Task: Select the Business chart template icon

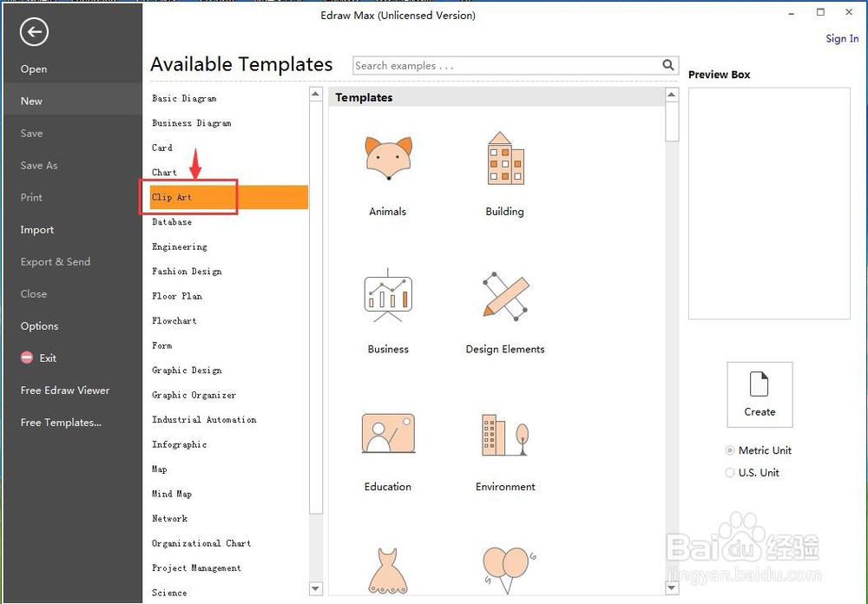Action: click(388, 295)
